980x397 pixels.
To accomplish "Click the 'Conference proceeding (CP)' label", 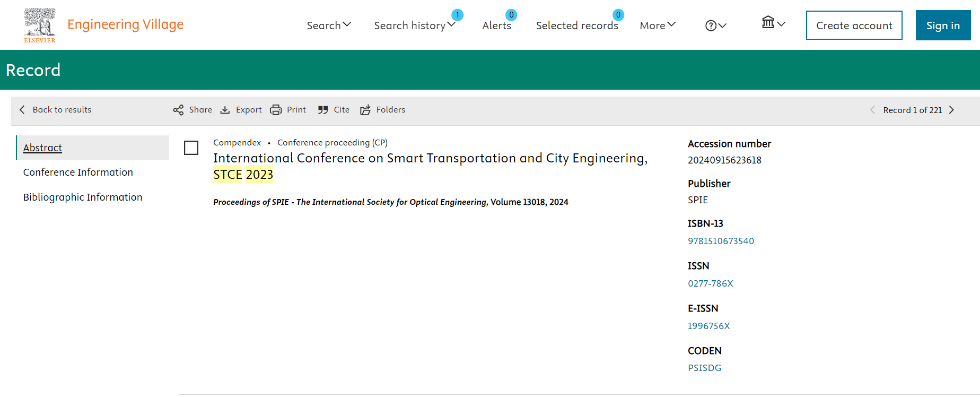I will (x=332, y=142).
